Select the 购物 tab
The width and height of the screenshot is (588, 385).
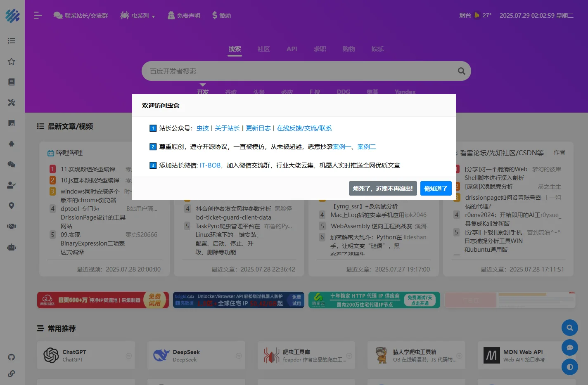pos(349,49)
